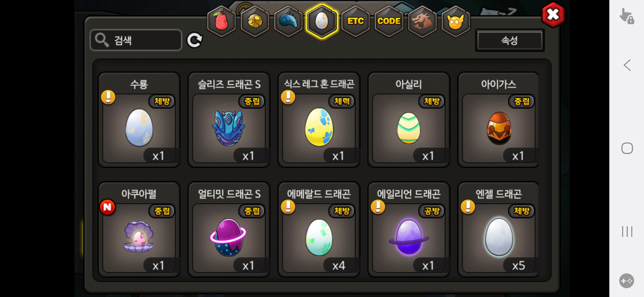Select the 수룡 egg item
Image resolution: width=644 pixels, height=297 pixels.
(x=139, y=120)
